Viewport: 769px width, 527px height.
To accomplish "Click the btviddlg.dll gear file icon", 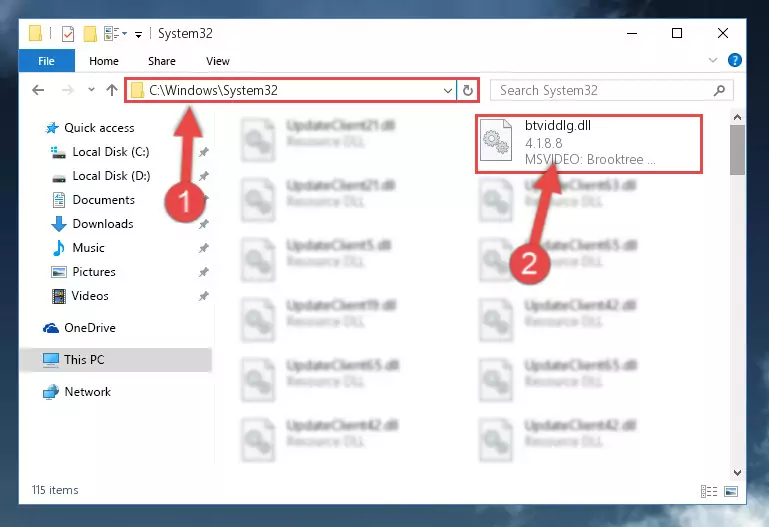I will coord(496,141).
